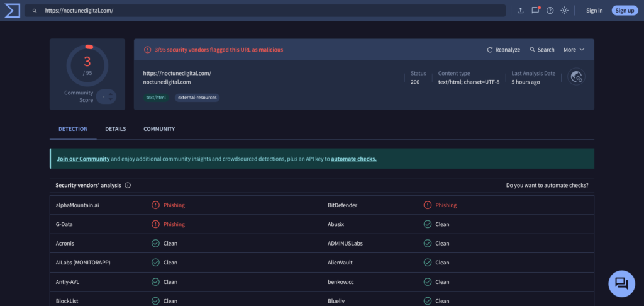This screenshot has width=644, height=306.
Task: Select the AILabs (MONITORAPP) vendor name
Action: click(x=83, y=263)
